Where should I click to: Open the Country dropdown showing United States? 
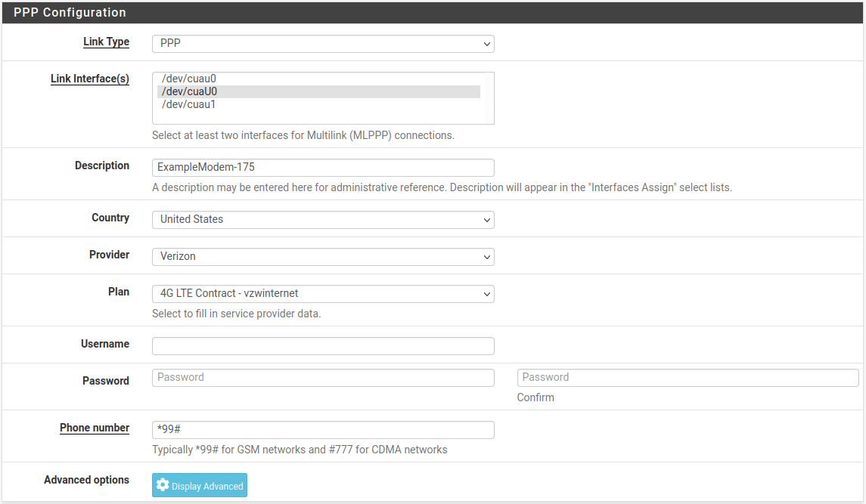pos(323,219)
